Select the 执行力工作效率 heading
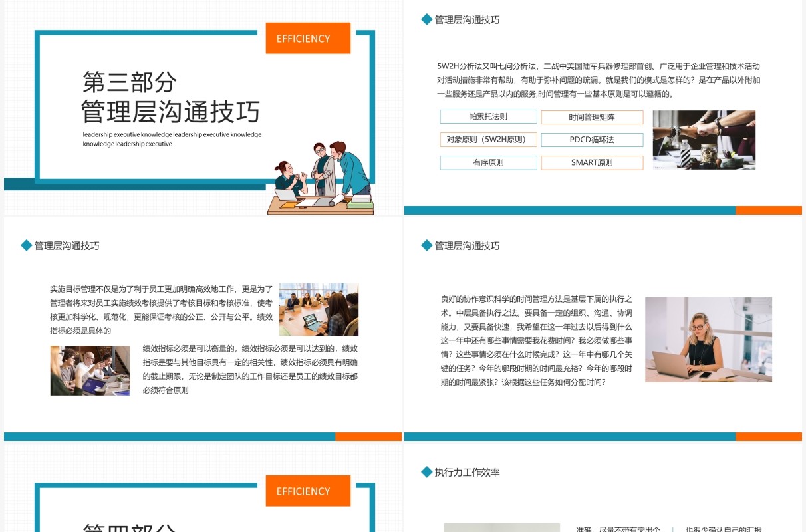 [x=468, y=472]
